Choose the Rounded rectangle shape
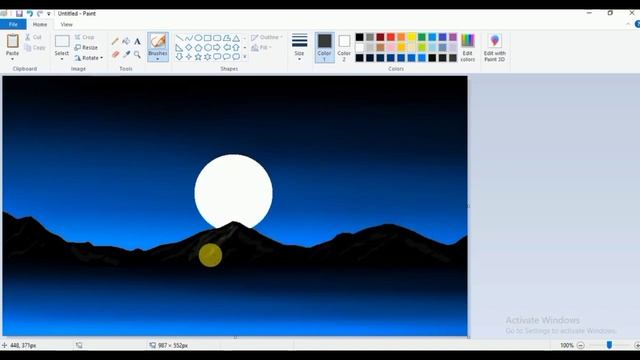This screenshot has height=360, width=640. point(217,38)
